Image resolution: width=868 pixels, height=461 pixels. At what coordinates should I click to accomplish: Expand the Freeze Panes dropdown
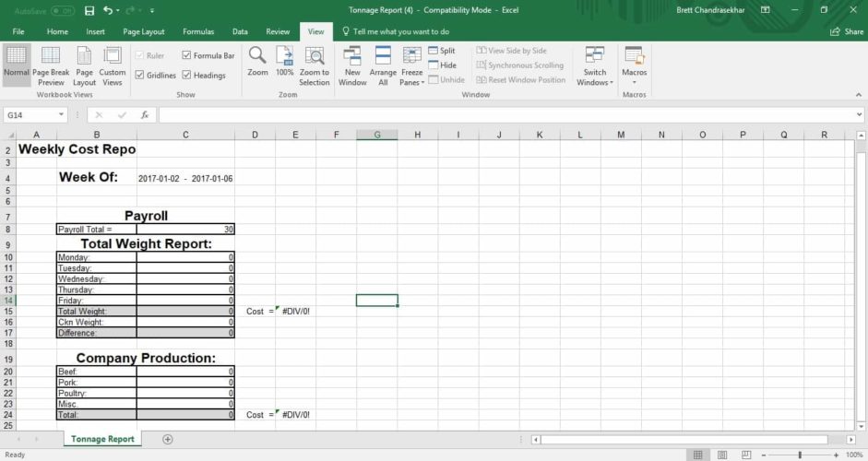(412, 65)
